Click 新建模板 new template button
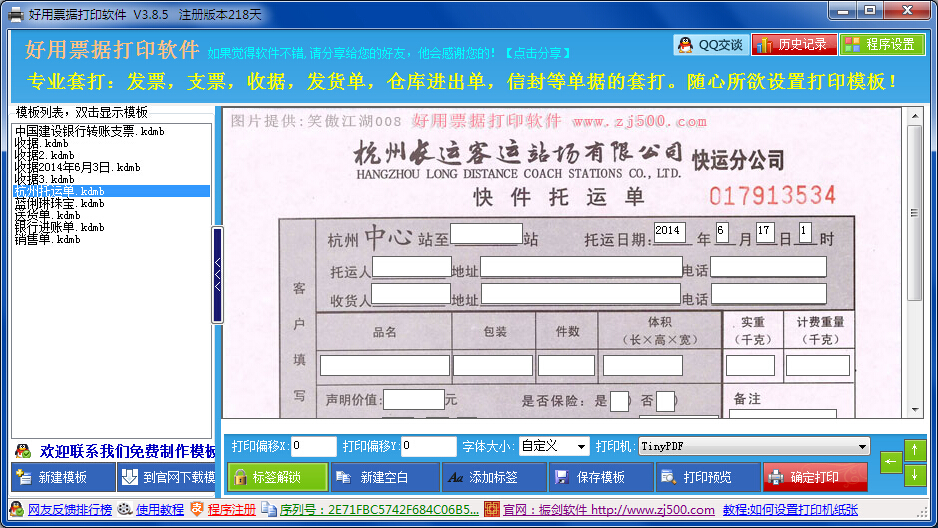 coord(63,477)
